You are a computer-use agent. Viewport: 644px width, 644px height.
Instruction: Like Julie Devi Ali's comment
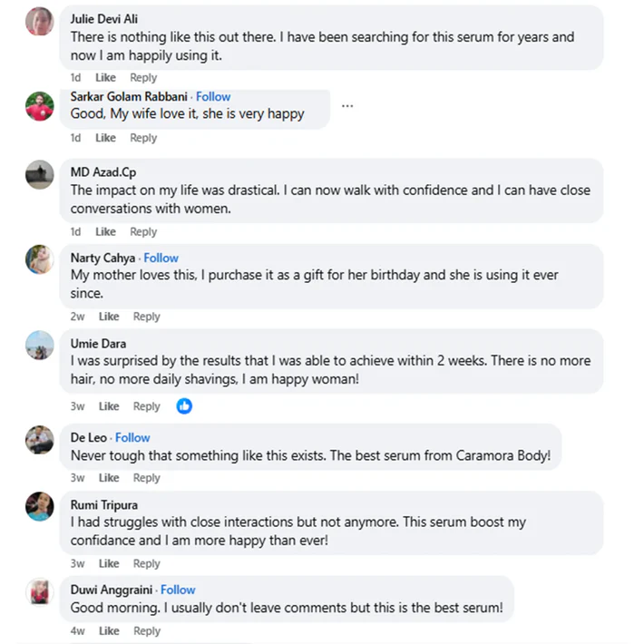click(105, 77)
